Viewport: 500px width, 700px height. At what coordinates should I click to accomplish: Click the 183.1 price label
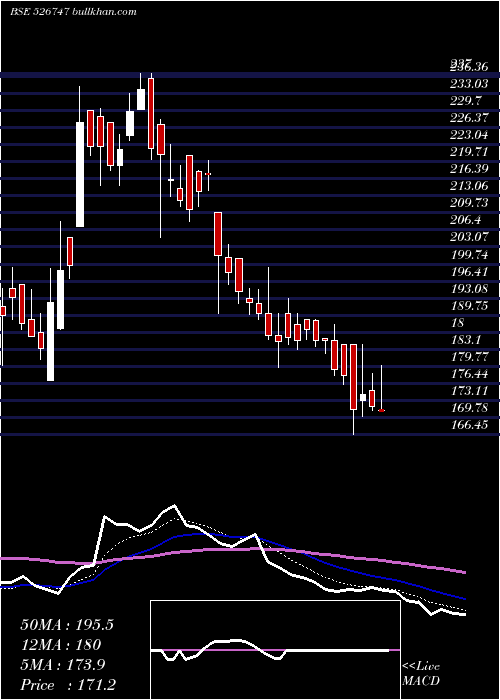click(466, 340)
